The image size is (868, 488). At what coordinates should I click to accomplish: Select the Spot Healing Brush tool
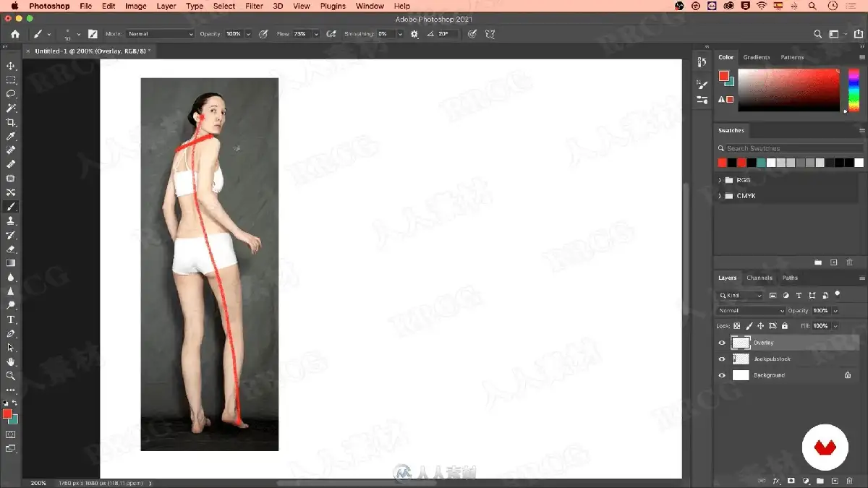tap(11, 150)
